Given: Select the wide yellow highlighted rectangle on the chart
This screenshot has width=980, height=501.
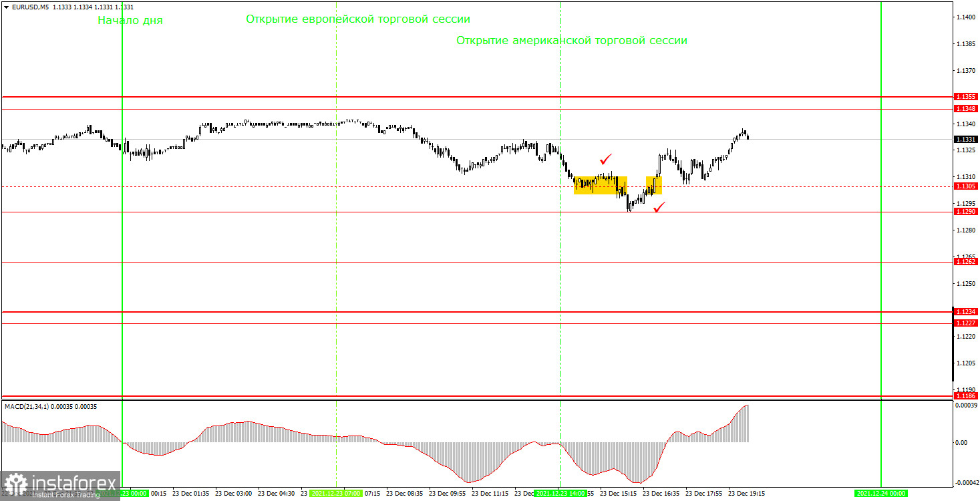Looking at the screenshot, I should coord(601,186).
